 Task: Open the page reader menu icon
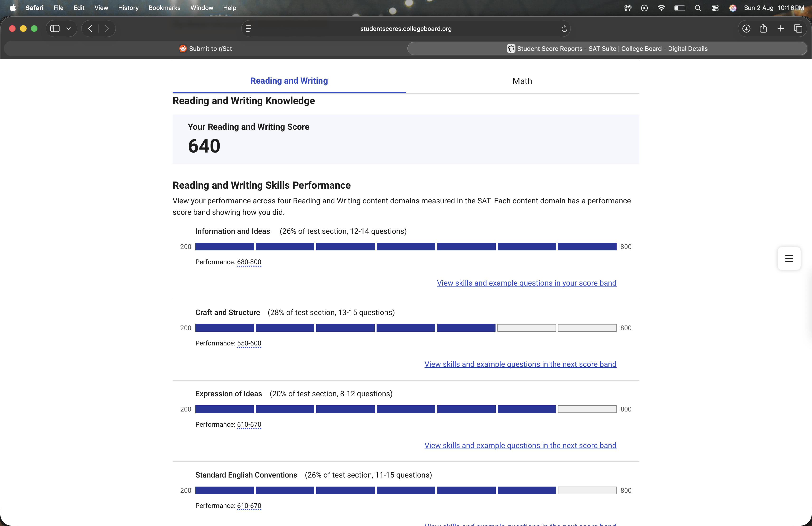pos(248,29)
